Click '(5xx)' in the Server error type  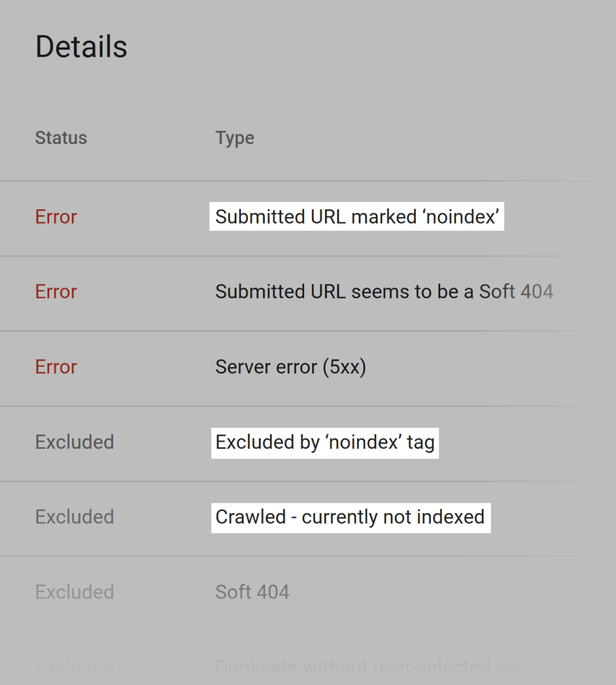click(344, 367)
